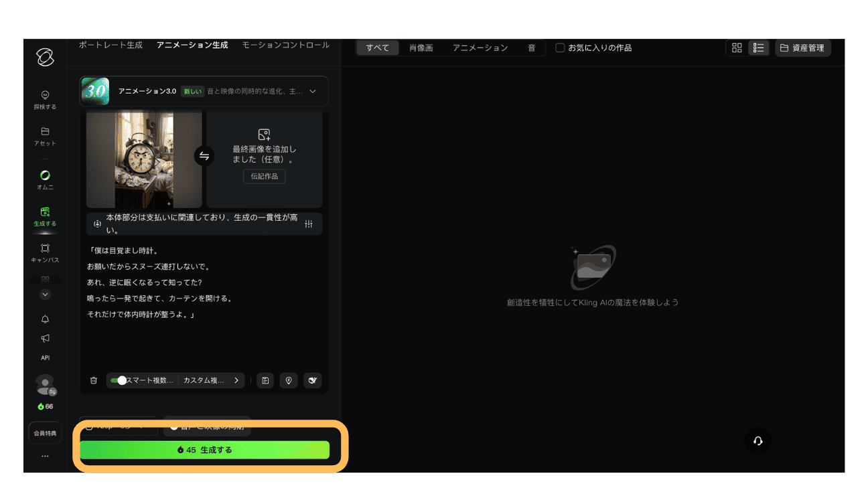
Task: Switch to list view layout
Action: tap(758, 48)
